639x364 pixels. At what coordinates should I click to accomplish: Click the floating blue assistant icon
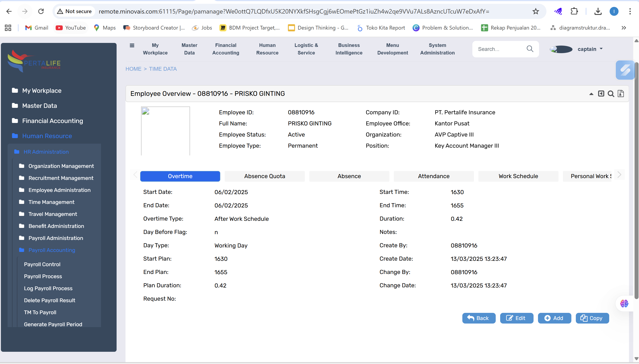point(625,70)
